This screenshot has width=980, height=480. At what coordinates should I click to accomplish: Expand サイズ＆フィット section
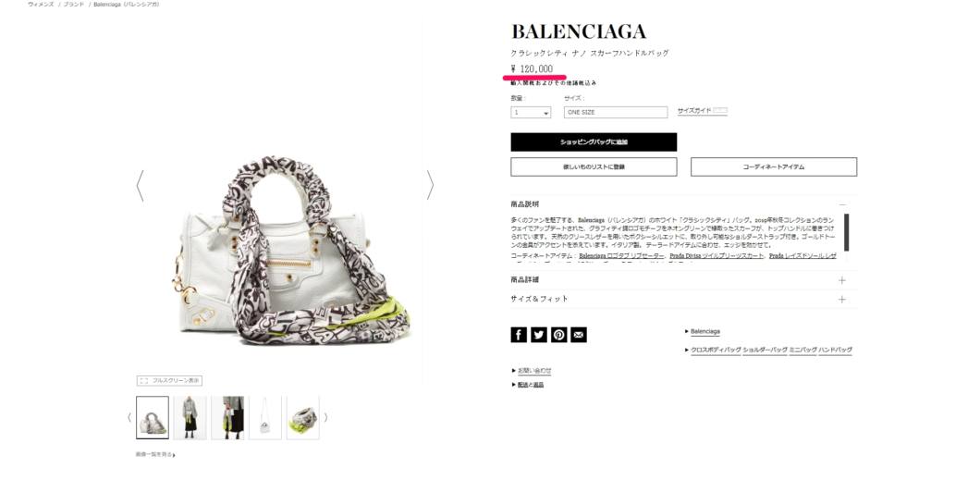click(684, 300)
